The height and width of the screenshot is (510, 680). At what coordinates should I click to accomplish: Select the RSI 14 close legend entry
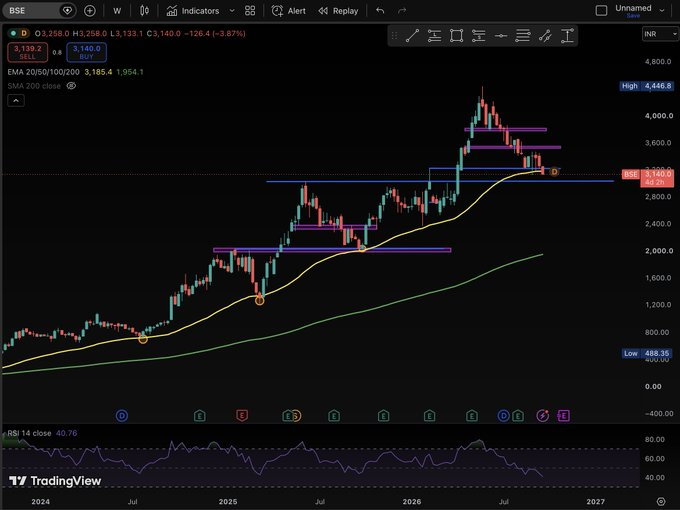(29, 433)
